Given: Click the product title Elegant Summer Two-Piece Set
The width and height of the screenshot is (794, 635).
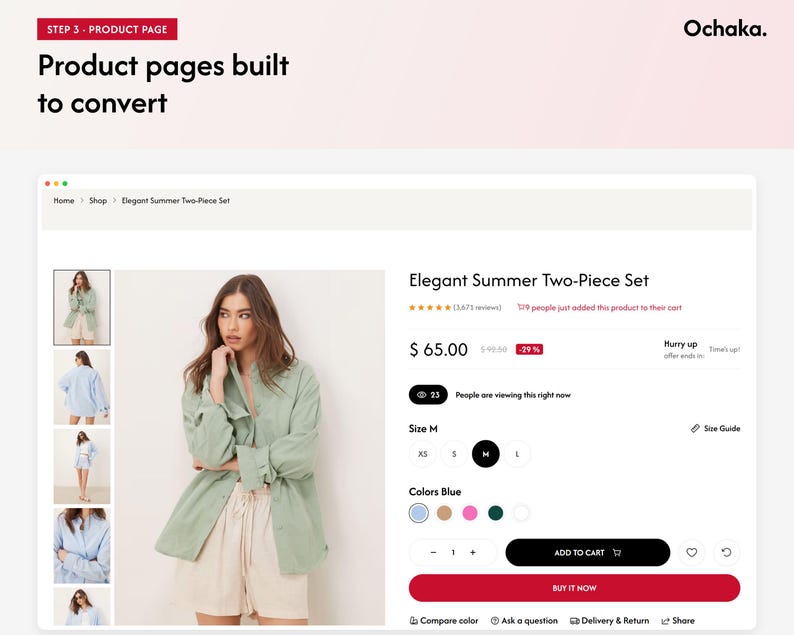Looking at the screenshot, I should [x=529, y=281].
